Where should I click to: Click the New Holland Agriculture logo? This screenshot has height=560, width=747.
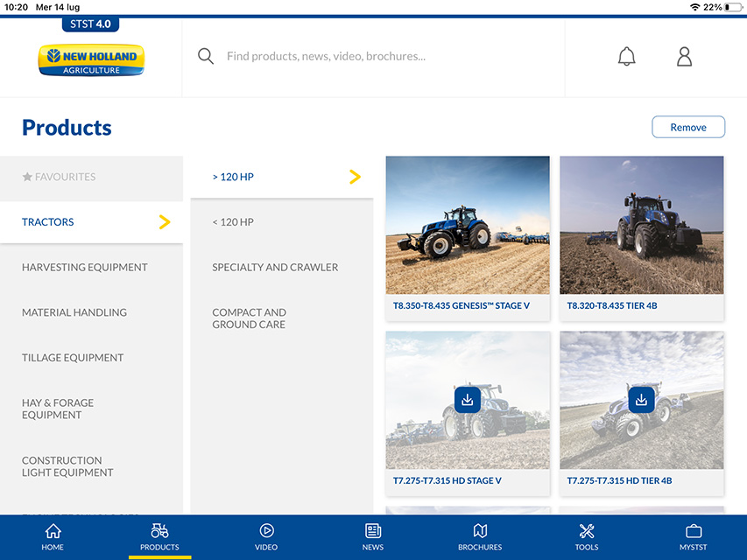click(x=91, y=60)
